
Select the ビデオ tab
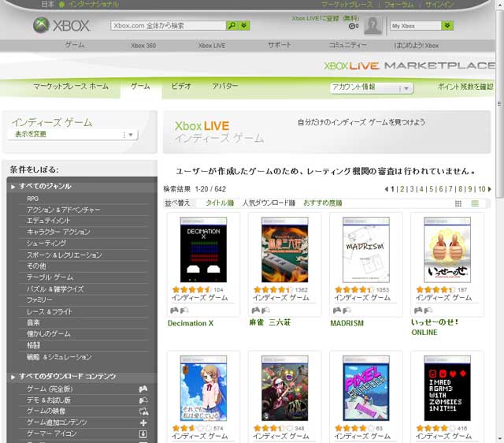pos(181,86)
